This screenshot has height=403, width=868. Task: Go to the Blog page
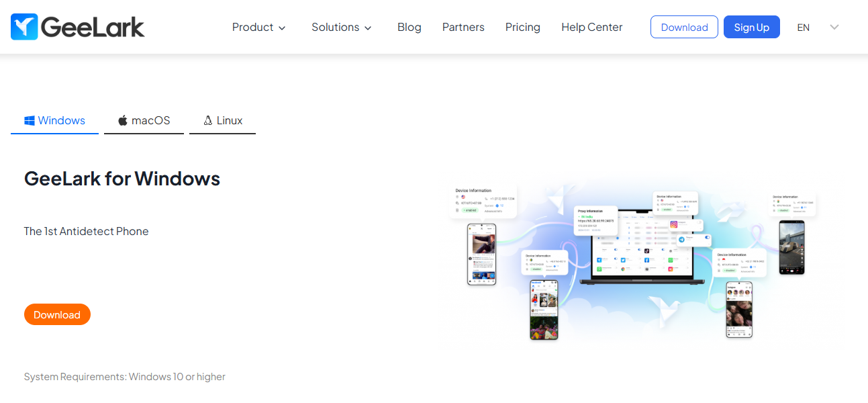[409, 28]
